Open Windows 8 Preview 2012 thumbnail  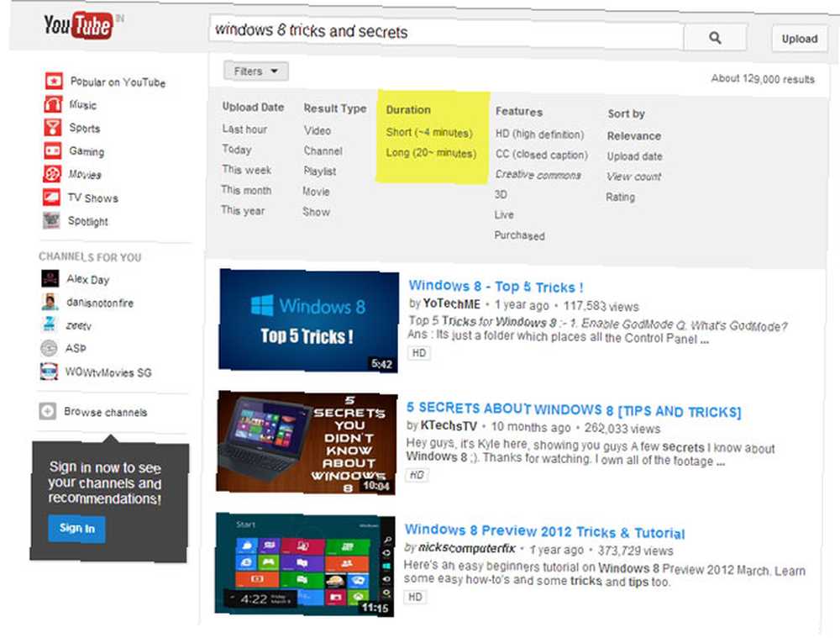click(x=305, y=565)
